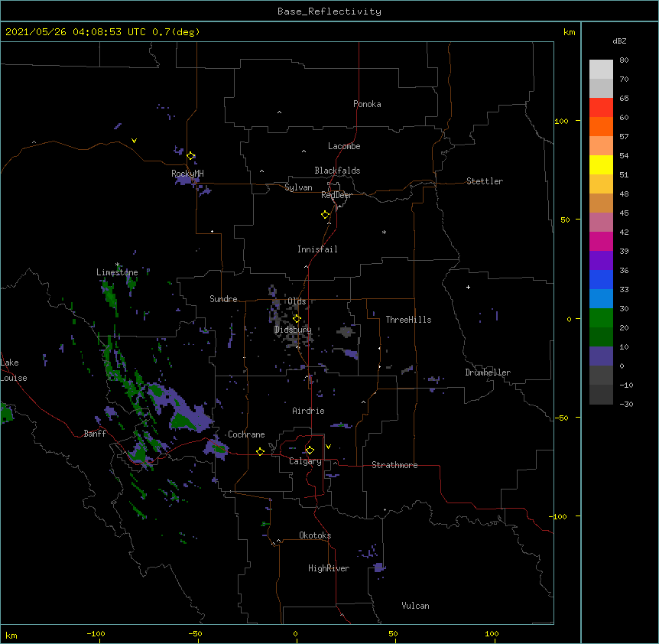The height and width of the screenshot is (644, 659).
Task: Click the Vulcan label
Action: (x=415, y=606)
